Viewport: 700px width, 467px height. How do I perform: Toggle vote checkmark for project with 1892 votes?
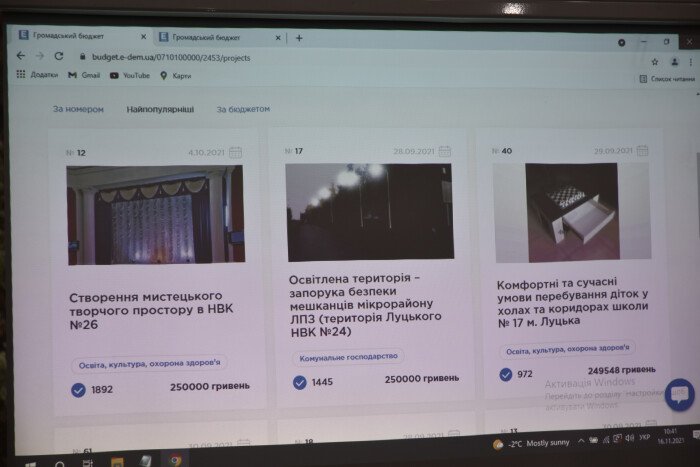(78, 390)
